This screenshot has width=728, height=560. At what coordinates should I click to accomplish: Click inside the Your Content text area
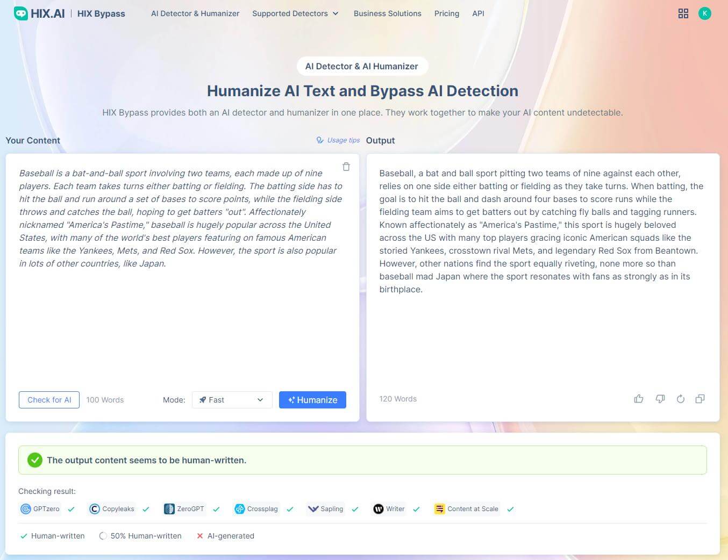click(182, 322)
